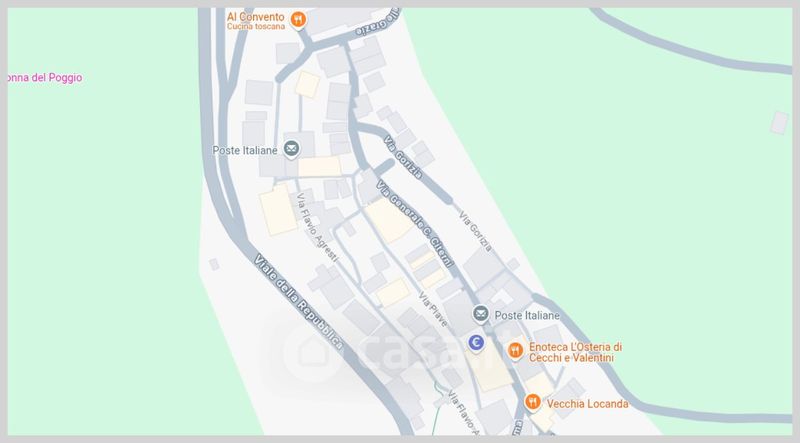This screenshot has width=800, height=443.
Task: Click the blue euro ATM marker
Action: pyautogui.click(x=476, y=343)
